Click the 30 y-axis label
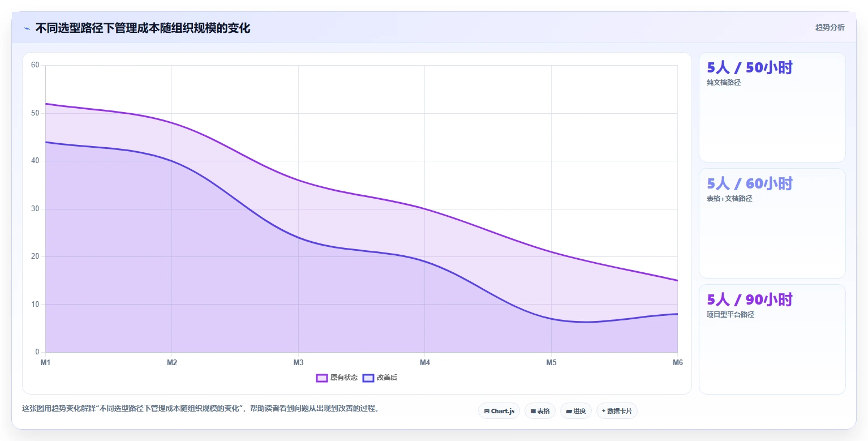The height and width of the screenshot is (441, 868). point(35,209)
